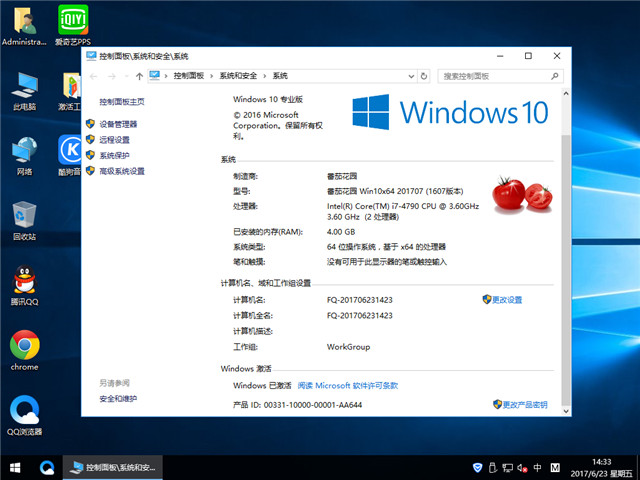Click the muted volume tray icon
This screenshot has width=640, height=480.
pyautogui.click(x=522, y=468)
